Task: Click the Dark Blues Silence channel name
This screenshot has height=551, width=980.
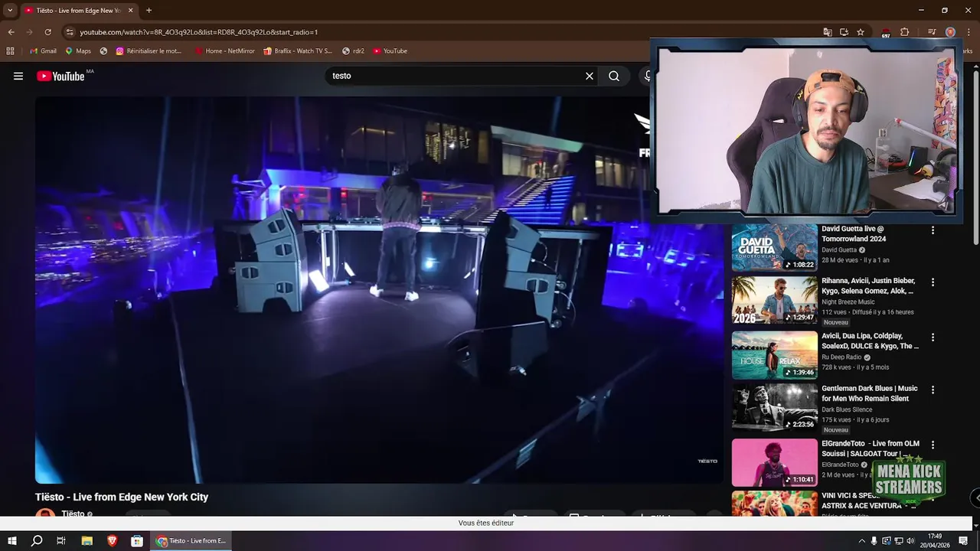Action: pyautogui.click(x=847, y=409)
